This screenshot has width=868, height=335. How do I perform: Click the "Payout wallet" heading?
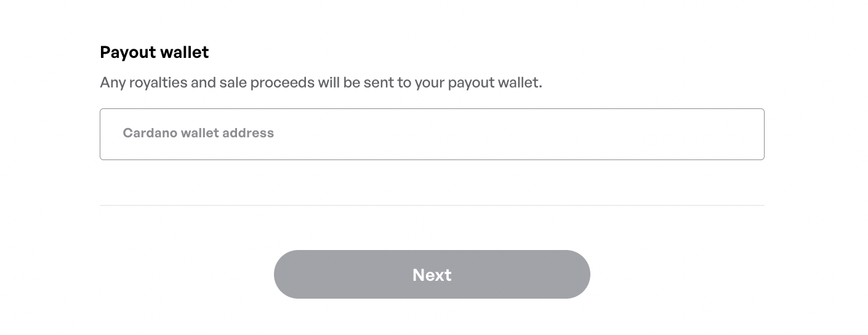coord(154,52)
